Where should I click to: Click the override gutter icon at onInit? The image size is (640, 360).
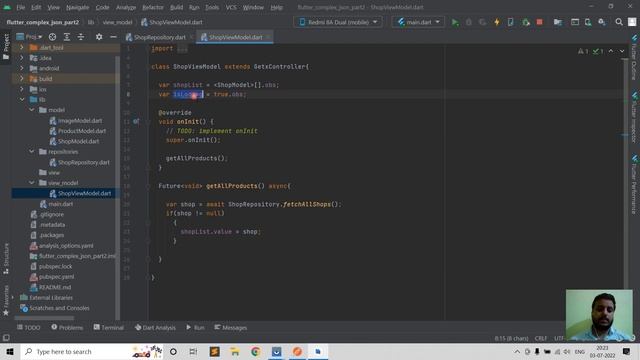pos(136,121)
